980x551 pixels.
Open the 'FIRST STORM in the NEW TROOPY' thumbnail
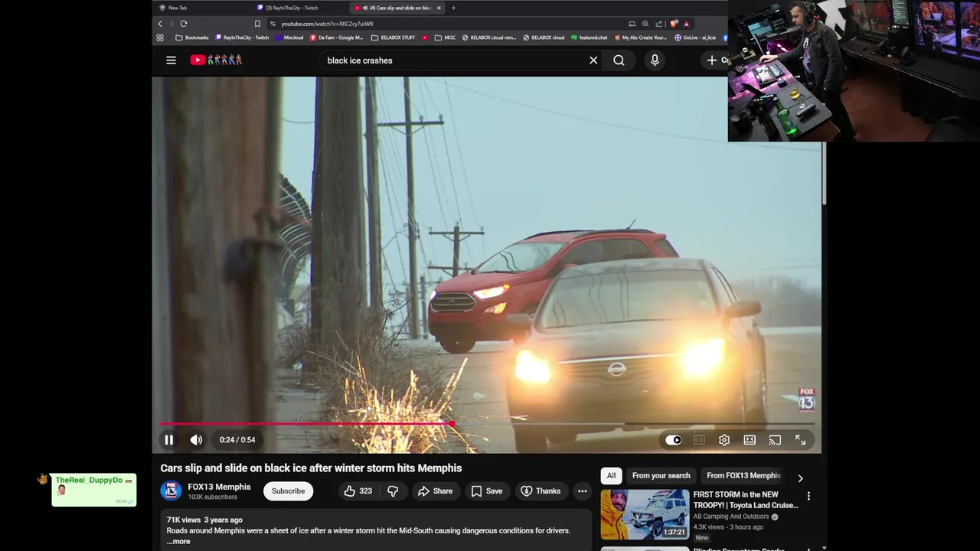[645, 514]
